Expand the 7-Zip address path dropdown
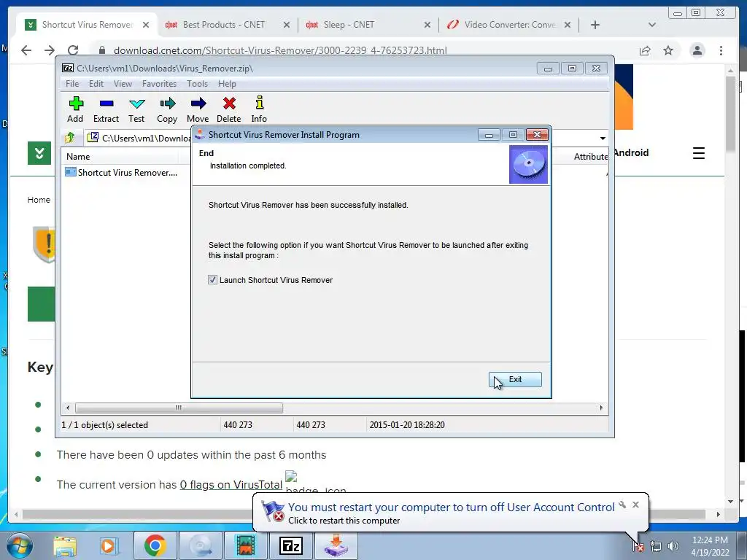The width and height of the screenshot is (747, 560). (x=603, y=138)
